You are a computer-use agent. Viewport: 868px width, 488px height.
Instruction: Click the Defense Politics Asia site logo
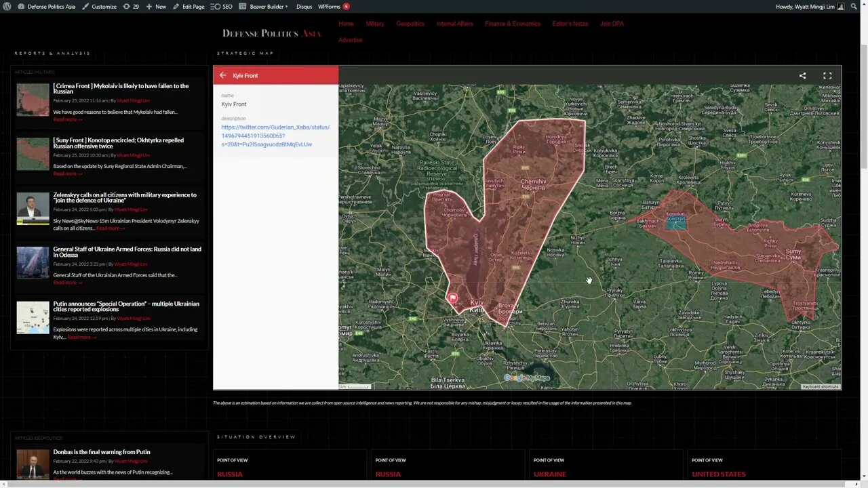point(272,33)
